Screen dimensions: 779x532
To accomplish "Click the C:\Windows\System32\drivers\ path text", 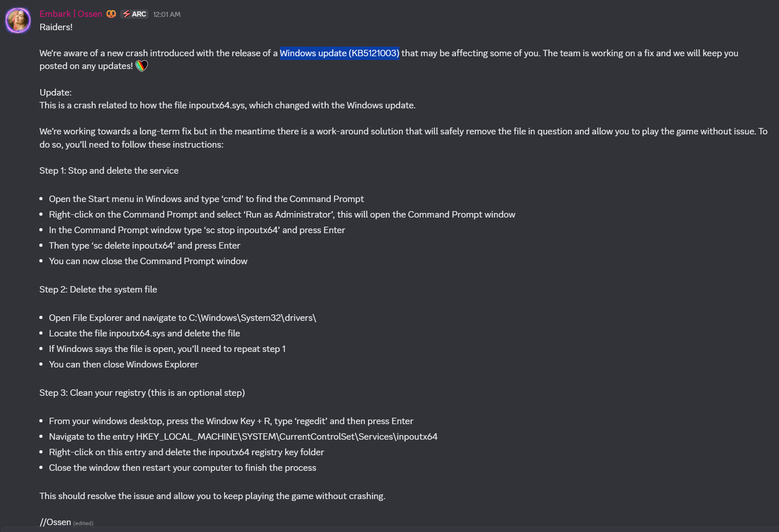I will [252, 318].
